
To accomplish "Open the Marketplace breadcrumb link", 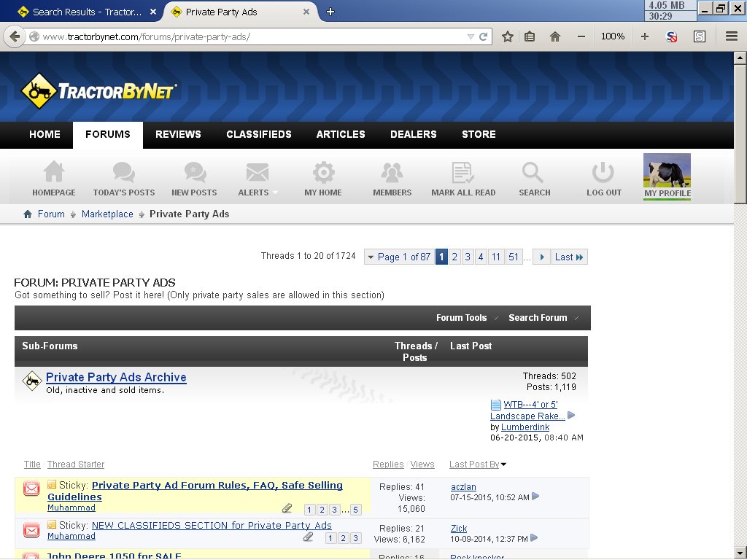I will coord(107,214).
